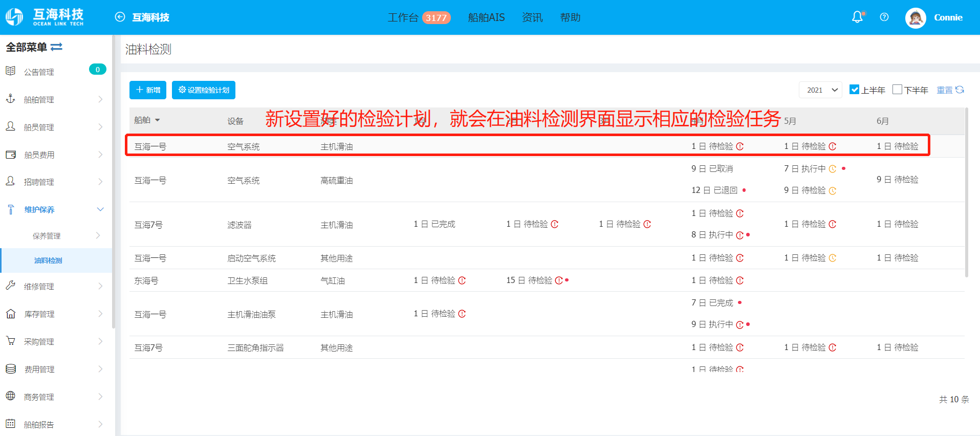
Task: Expand the 船舶管理 menu chevron
Action: tap(100, 99)
